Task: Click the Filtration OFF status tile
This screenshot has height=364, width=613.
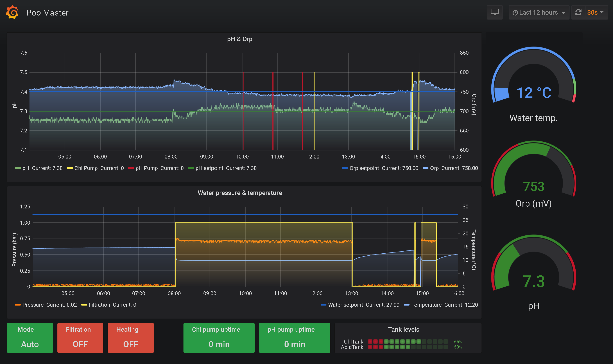Action: [80, 338]
